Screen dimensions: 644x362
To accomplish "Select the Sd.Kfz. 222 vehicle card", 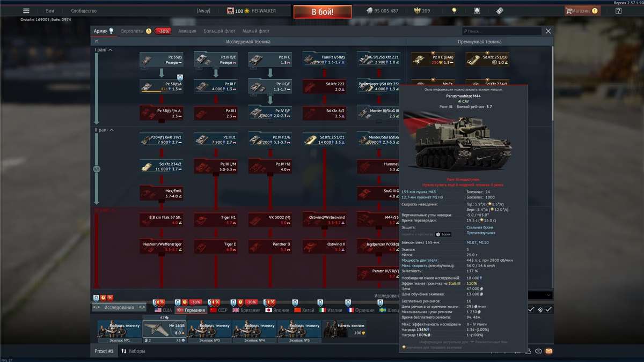I will (324, 86).
